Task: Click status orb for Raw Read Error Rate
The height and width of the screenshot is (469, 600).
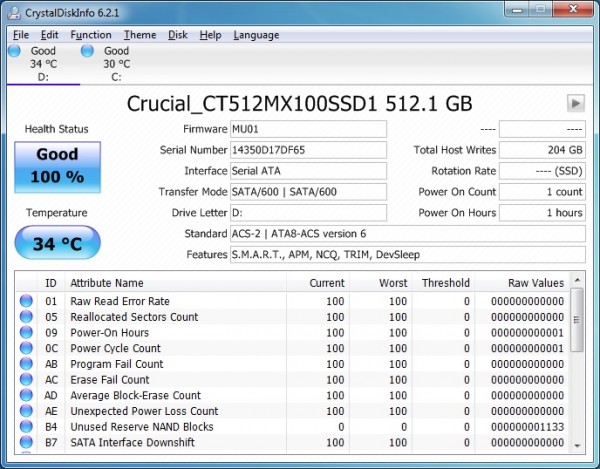Action: pos(26,301)
